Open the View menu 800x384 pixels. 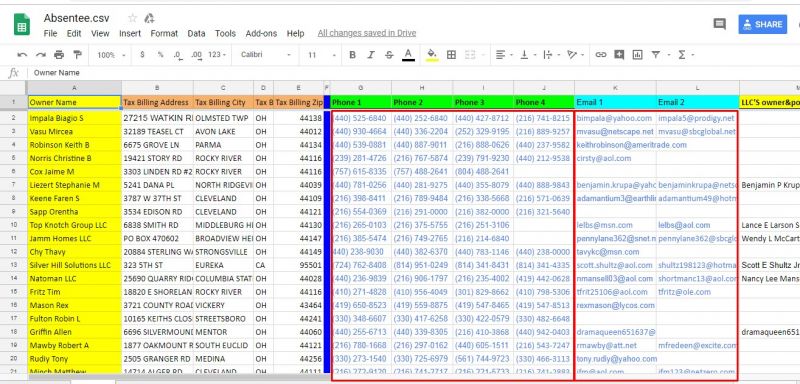[100, 34]
